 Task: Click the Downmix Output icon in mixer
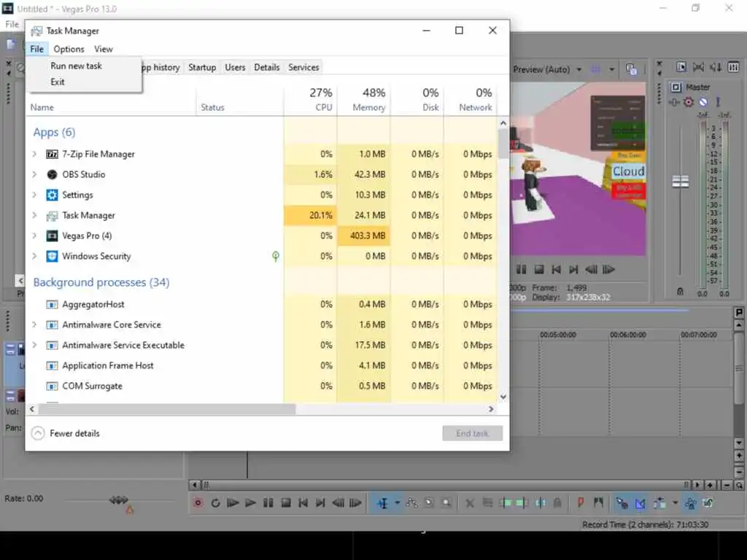[698, 67]
